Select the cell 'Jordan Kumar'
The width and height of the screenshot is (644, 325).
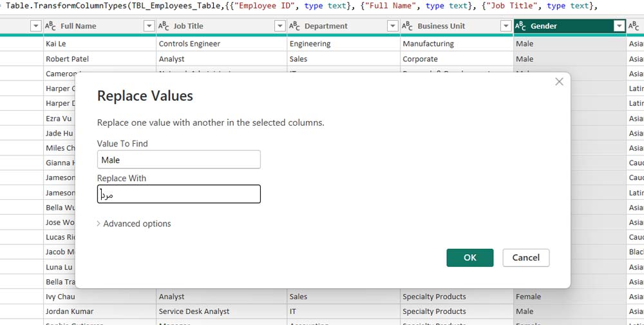coord(100,311)
